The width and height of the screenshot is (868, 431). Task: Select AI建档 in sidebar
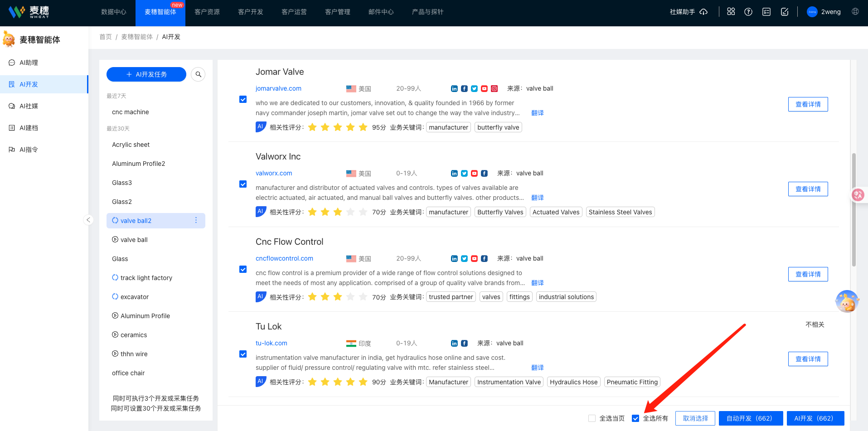[x=44, y=128]
